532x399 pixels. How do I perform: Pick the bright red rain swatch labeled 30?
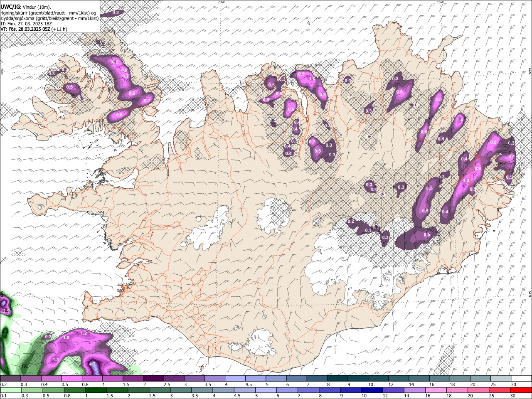[521, 390]
